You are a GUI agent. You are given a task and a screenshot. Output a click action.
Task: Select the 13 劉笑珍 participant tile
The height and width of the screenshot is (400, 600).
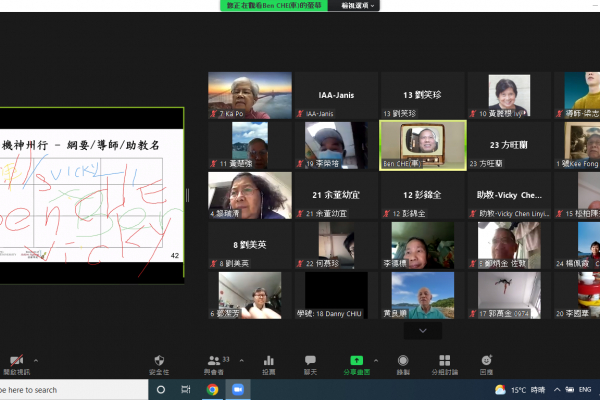[423, 95]
